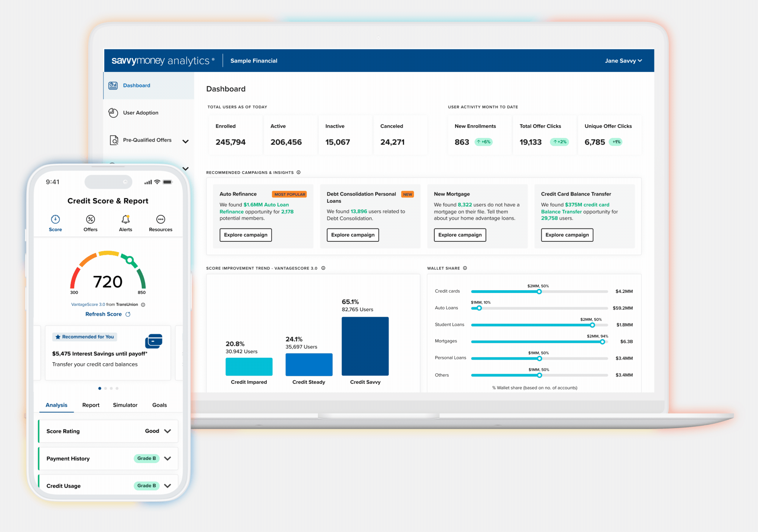This screenshot has width=758, height=532.
Task: Tap the Offers percent icon
Action: [x=90, y=219]
